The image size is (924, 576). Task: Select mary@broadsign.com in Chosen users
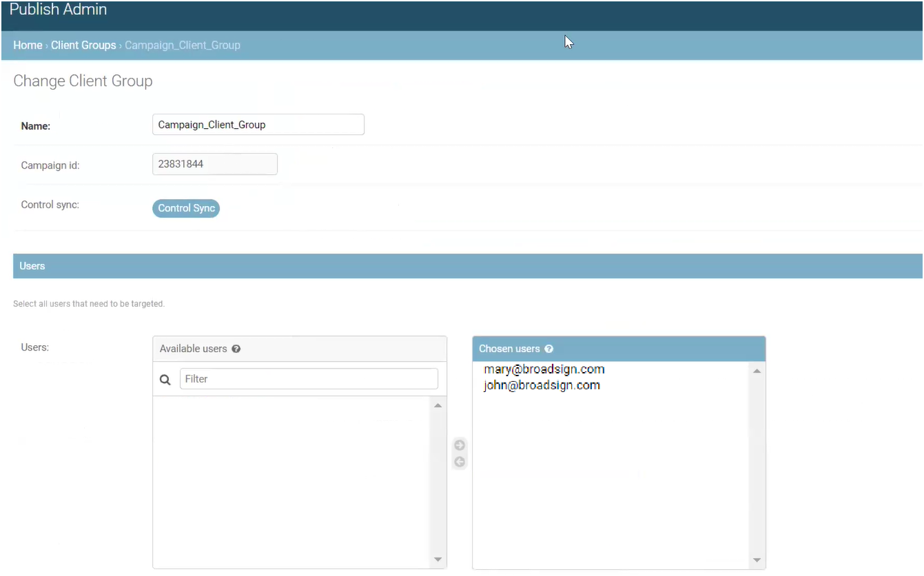point(544,369)
